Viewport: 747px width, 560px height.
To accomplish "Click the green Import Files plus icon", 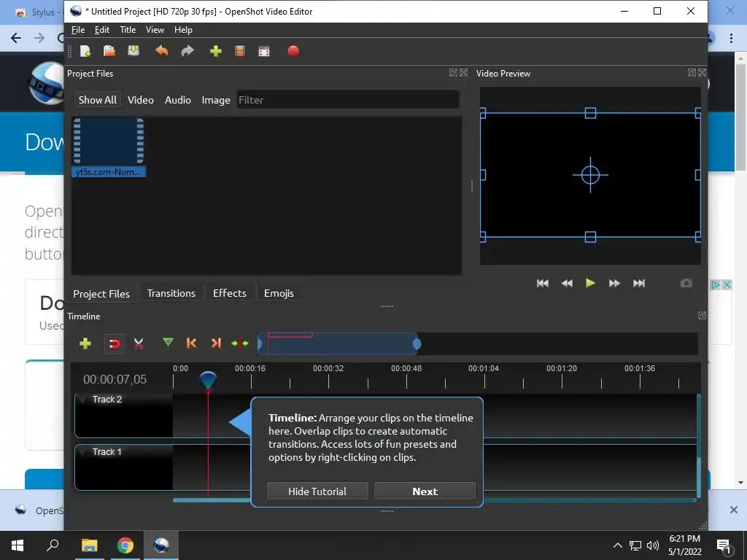I will 216,51.
